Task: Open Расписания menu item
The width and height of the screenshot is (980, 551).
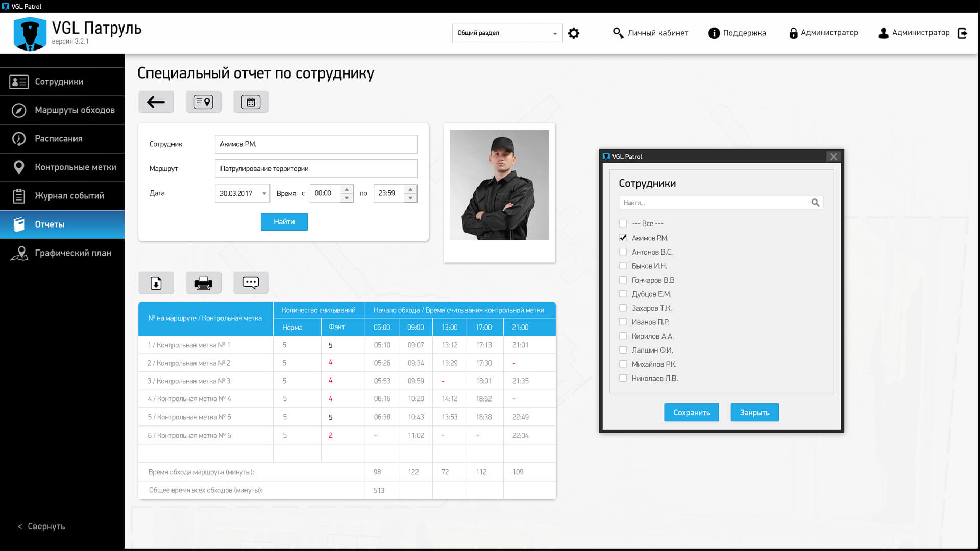Action: [x=62, y=139]
